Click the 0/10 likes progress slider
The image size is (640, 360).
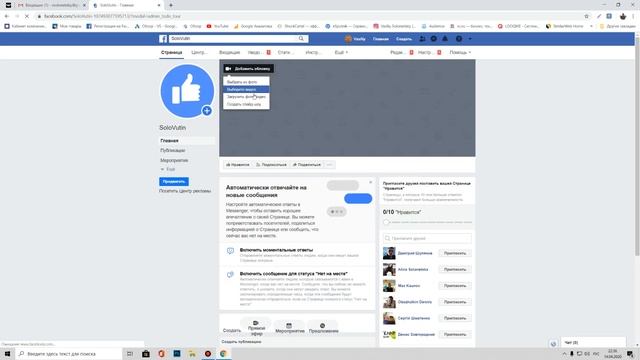point(427,222)
